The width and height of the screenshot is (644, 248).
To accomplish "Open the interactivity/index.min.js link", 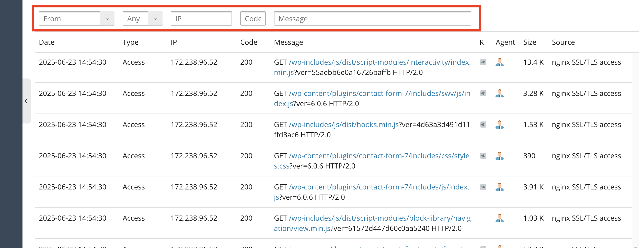I will click(372, 67).
